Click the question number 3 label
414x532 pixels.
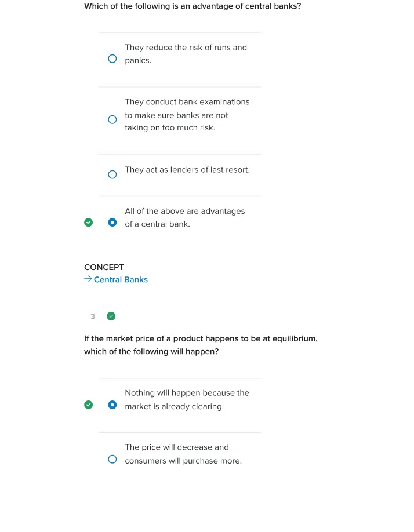tap(93, 316)
